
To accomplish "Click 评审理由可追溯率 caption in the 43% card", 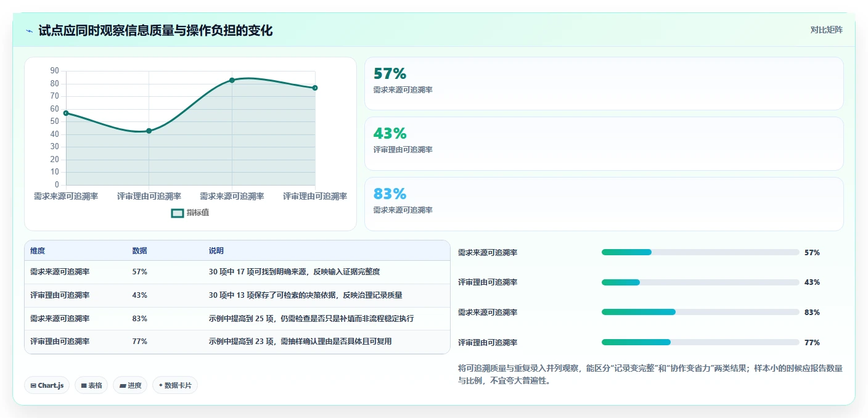I will click(x=403, y=150).
